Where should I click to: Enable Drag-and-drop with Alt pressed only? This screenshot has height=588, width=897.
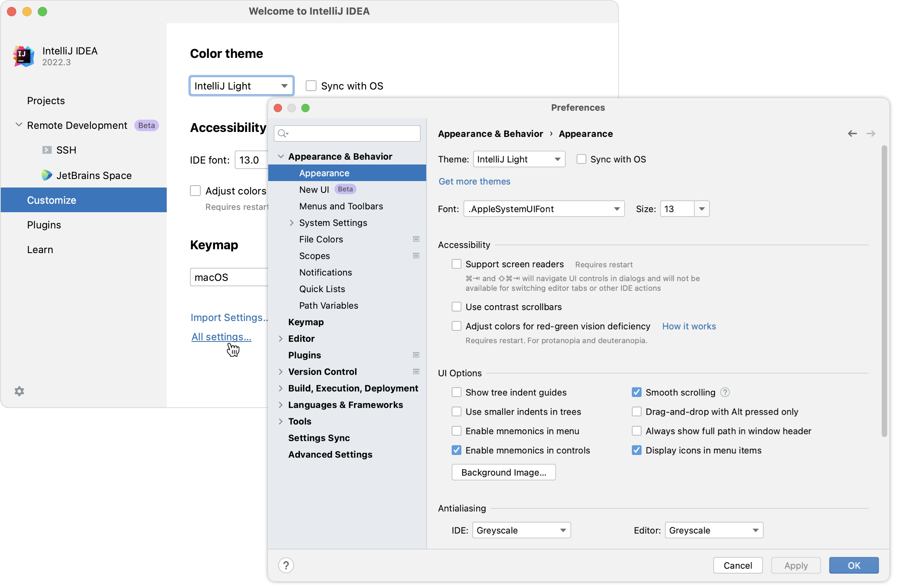pos(636,412)
